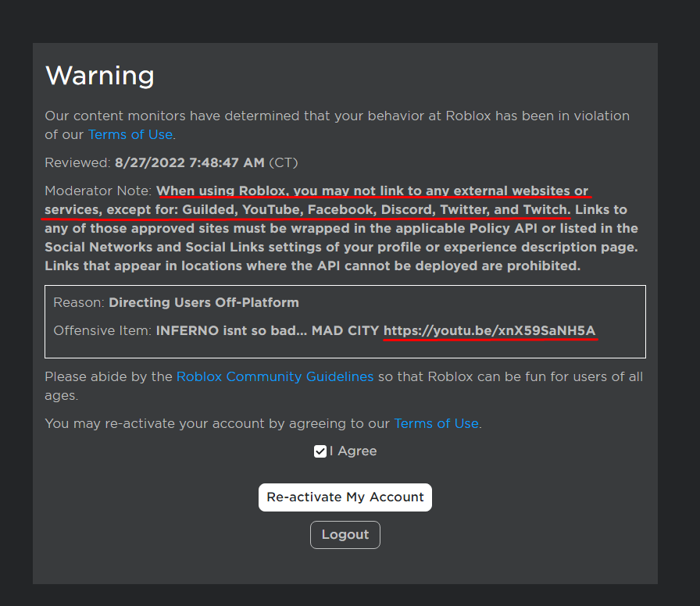Image resolution: width=700 pixels, height=606 pixels.
Task: Follow the https://youtu.be/xnX59SaNH5A link
Action: pos(491,330)
